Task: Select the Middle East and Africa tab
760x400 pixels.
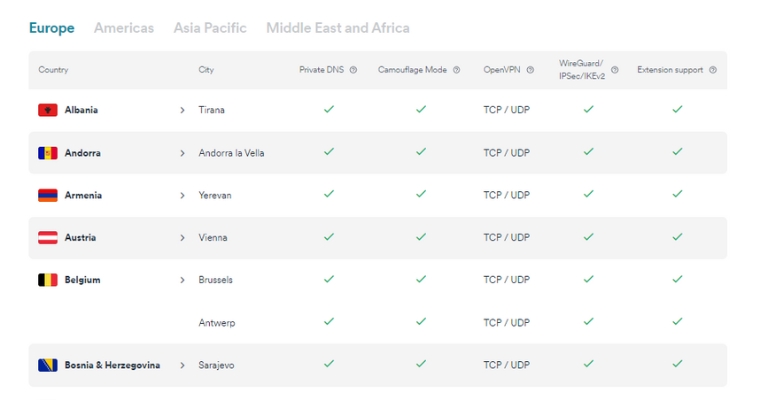Action: click(x=338, y=28)
